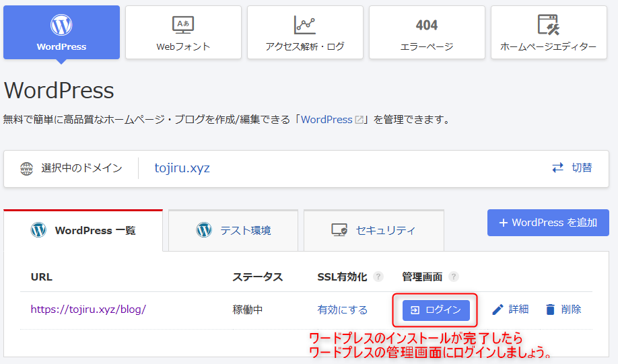This screenshot has width=618, height=364.
Task: Click the SSL有効化 column header text
Action: pyautogui.click(x=342, y=277)
